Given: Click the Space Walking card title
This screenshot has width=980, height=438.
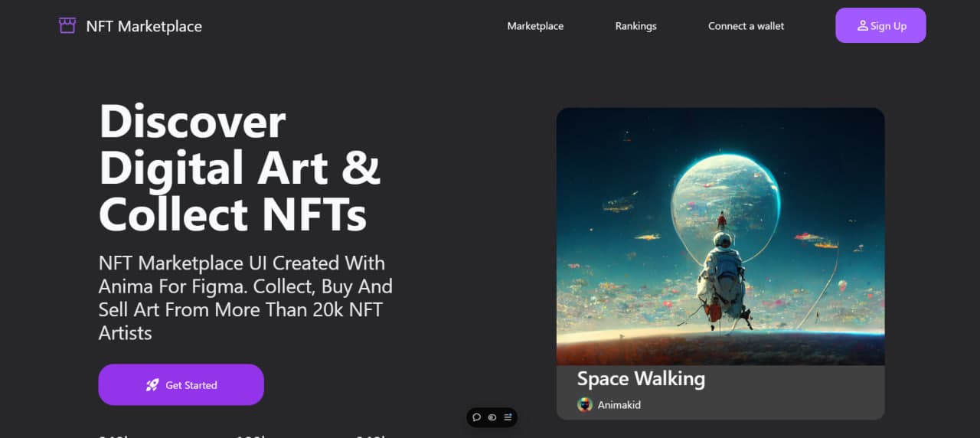Looking at the screenshot, I should click(641, 379).
